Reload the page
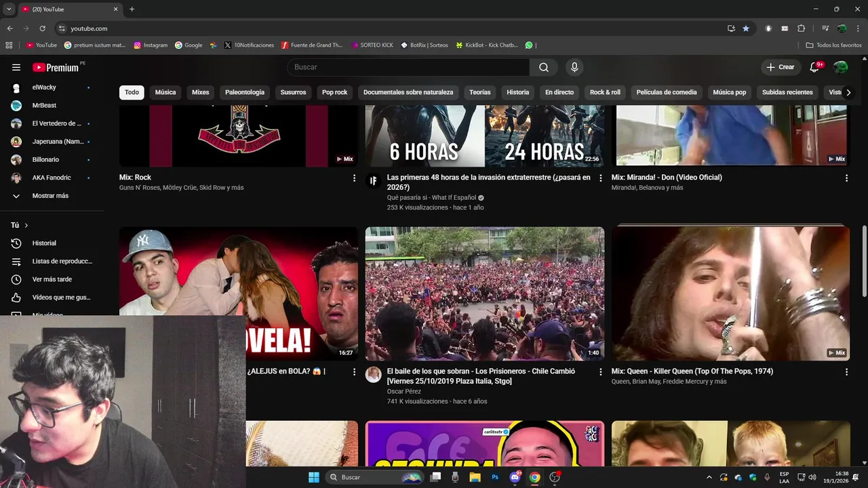This screenshot has width=868, height=488. pos(42,28)
